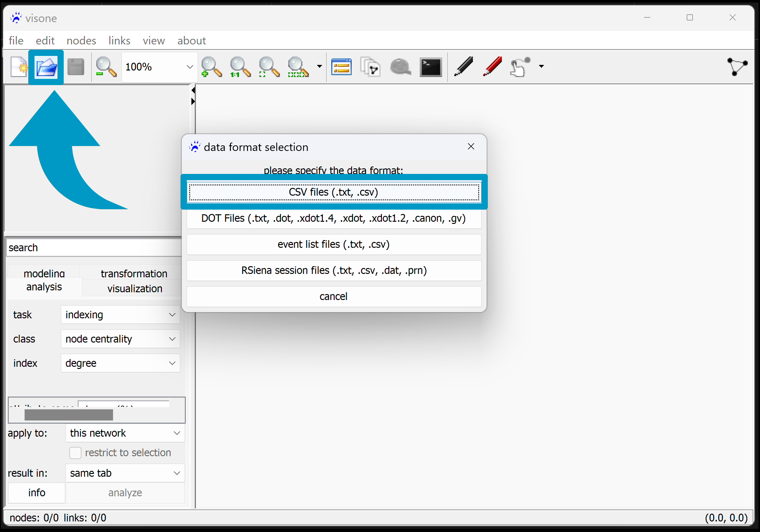Open the result in dropdown
This screenshot has width=760, height=532.
coord(125,473)
